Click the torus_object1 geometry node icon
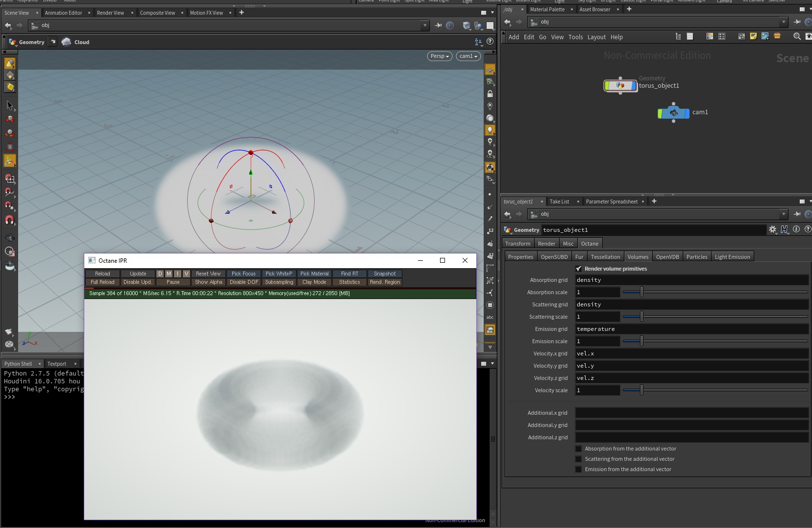This screenshot has width=812, height=528. [x=620, y=86]
